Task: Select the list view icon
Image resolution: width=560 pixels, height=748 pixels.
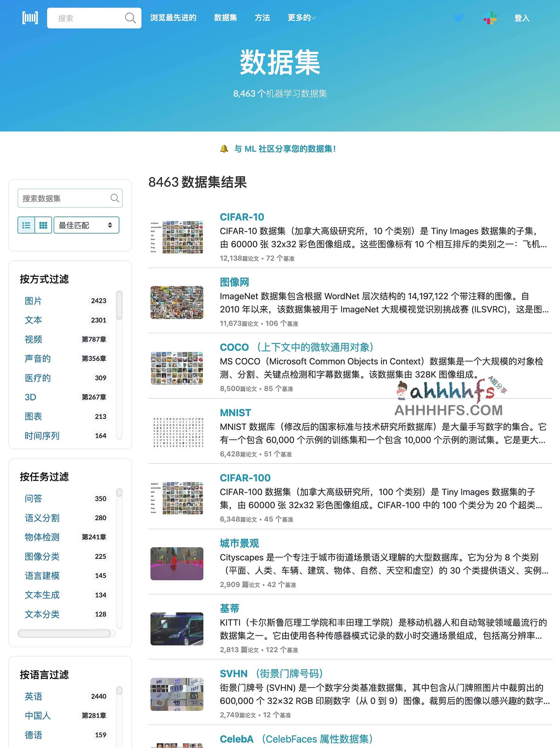Action: 26,225
